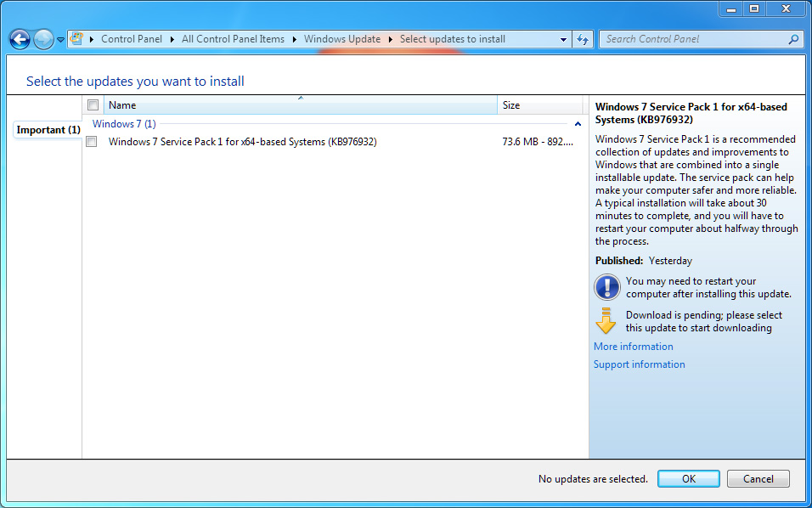Expand arrow after Control Panel breadcrumb
The height and width of the screenshot is (508, 812).
click(172, 39)
